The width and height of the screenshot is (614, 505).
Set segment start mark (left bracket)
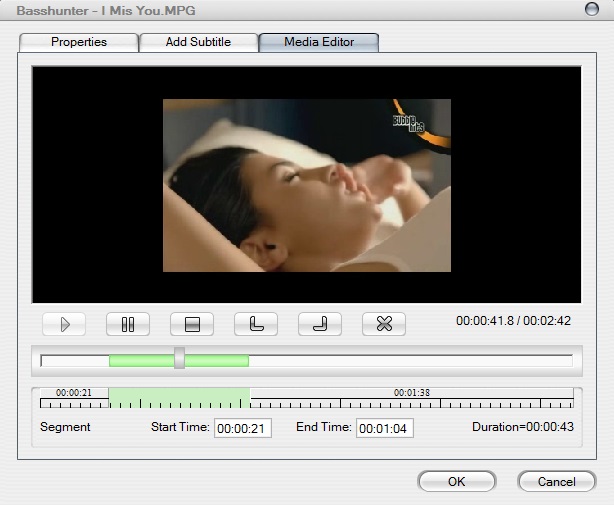(x=256, y=324)
